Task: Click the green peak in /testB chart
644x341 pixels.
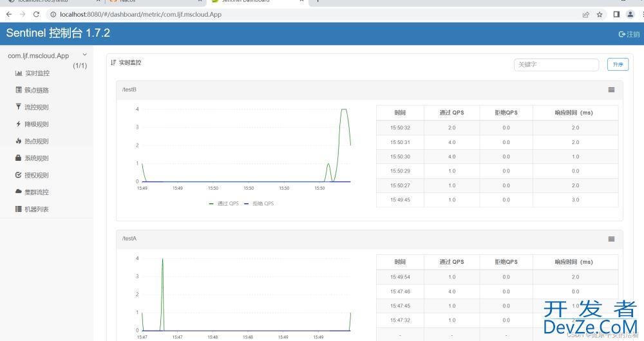Action: pyautogui.click(x=344, y=110)
